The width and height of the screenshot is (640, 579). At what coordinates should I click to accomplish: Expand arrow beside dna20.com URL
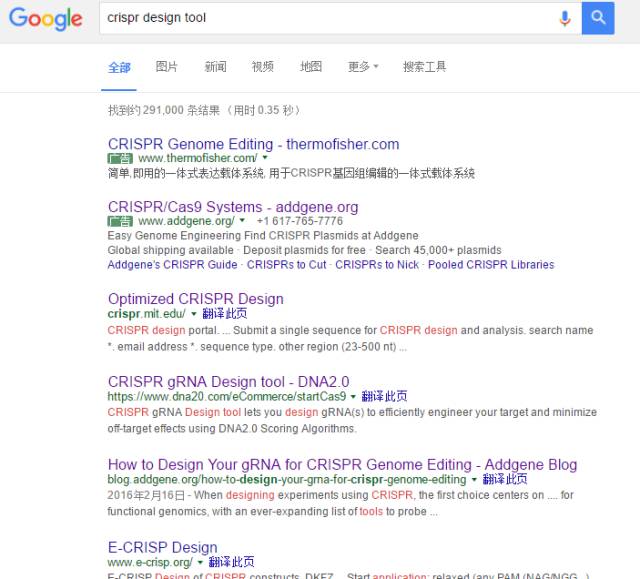coord(353,396)
